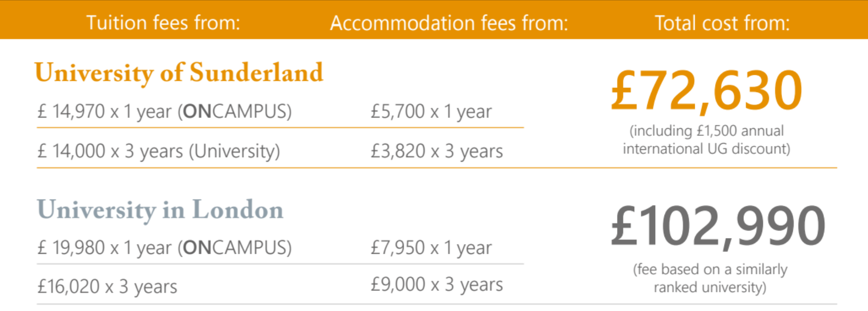This screenshot has width=868, height=311.
Task: Select the £14,000 x 3 years University line
Action: pyautogui.click(x=158, y=151)
